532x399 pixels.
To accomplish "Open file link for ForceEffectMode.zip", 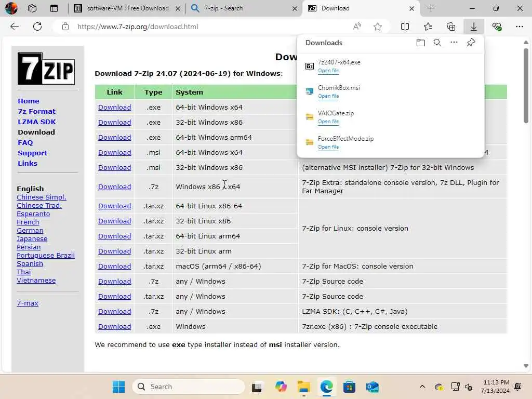I will point(328,147).
